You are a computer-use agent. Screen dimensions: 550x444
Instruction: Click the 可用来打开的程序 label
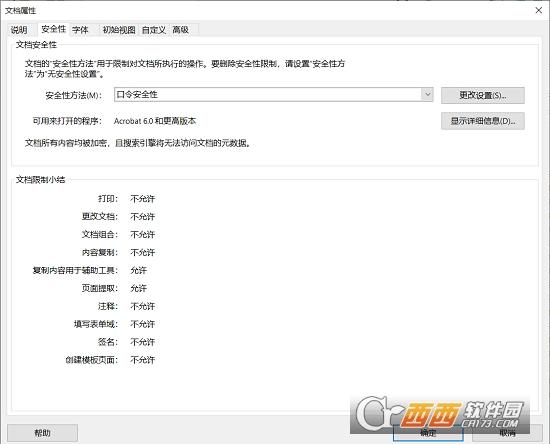(67, 121)
